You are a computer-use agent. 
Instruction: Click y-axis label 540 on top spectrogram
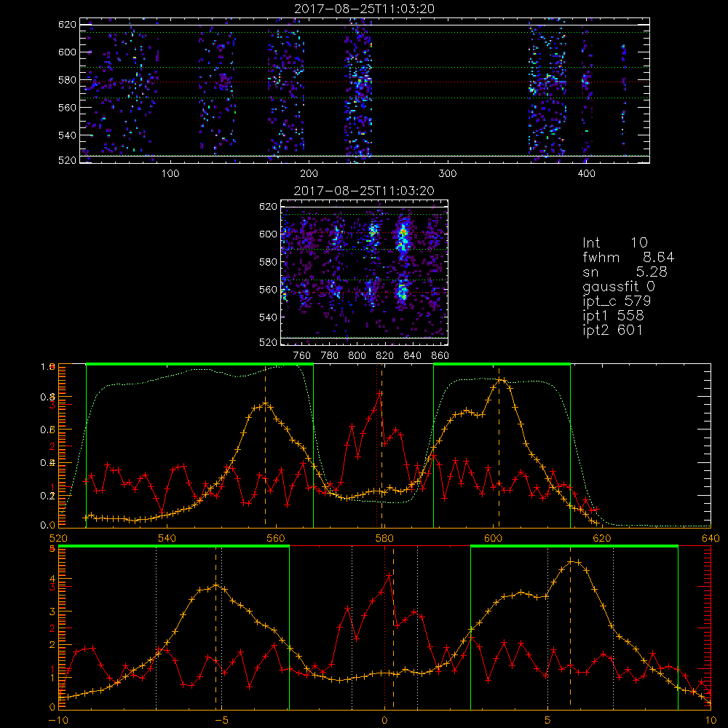(x=67, y=135)
